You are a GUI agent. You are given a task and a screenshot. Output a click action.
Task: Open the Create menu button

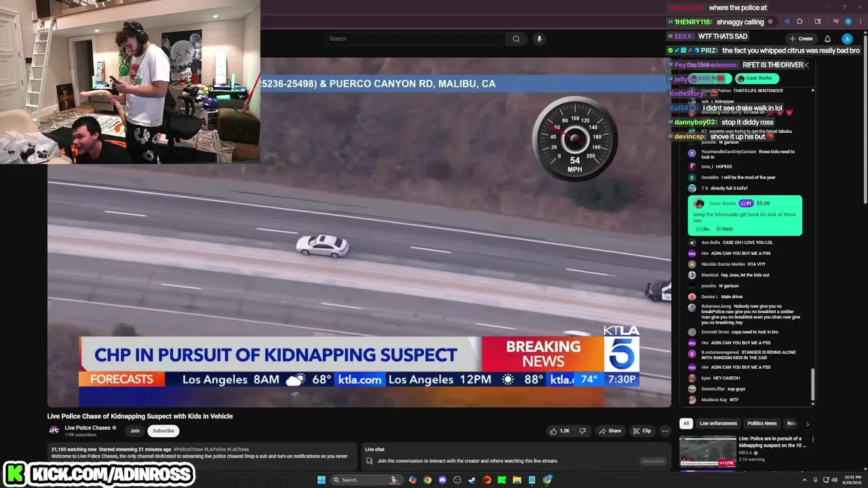(x=801, y=39)
